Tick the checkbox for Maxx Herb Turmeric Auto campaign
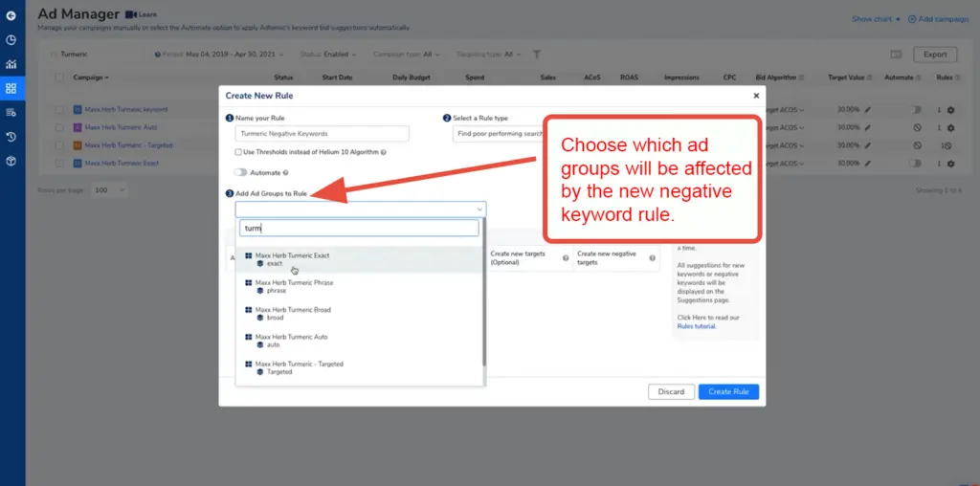Image resolution: width=980 pixels, height=486 pixels. [x=59, y=127]
